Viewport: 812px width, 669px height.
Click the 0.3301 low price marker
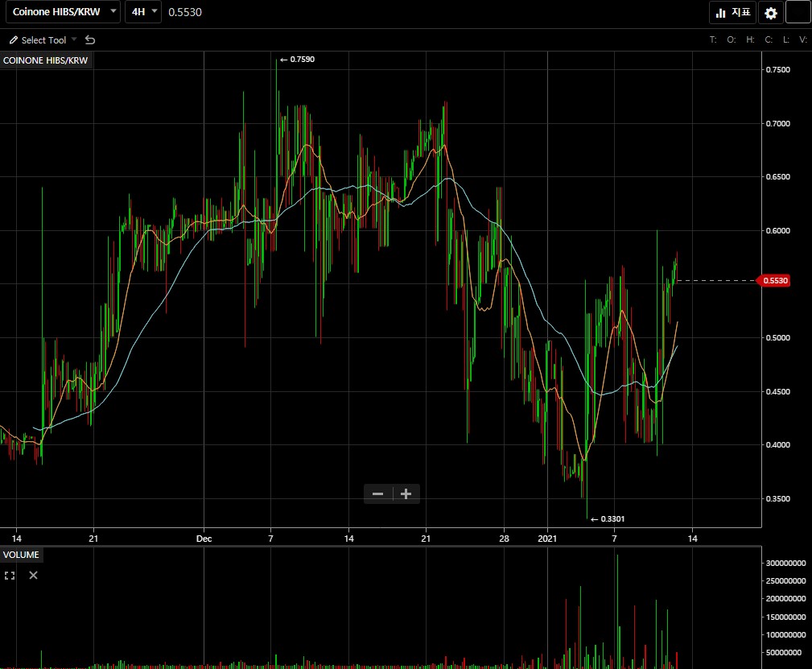point(608,518)
